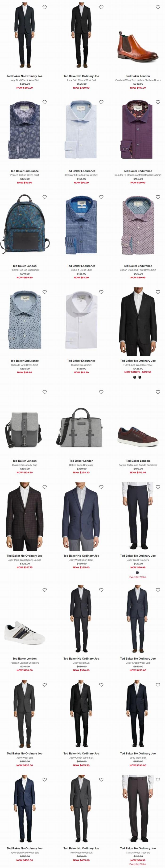This screenshot has height=868, width=165.
Task: Open Joey Wool Sport Coat product link
Action: (x=81, y=560)
